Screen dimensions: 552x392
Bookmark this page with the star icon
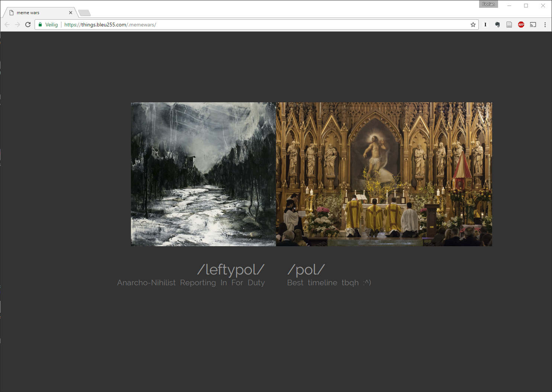tap(473, 25)
